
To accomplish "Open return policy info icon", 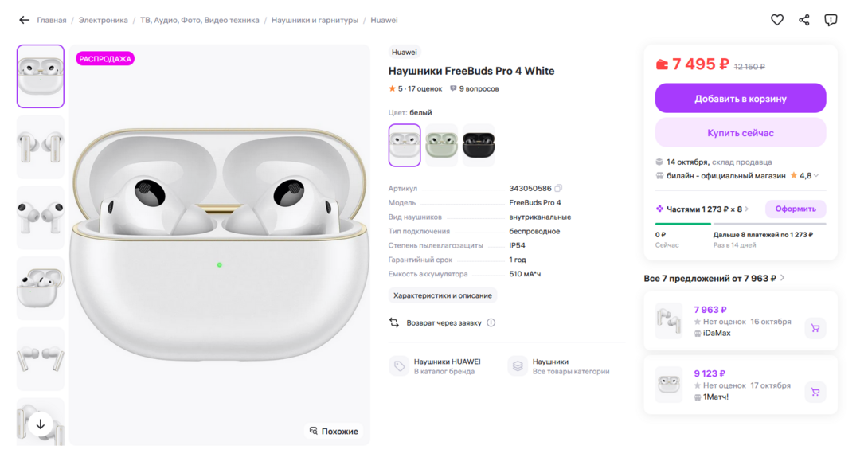I will click(491, 322).
